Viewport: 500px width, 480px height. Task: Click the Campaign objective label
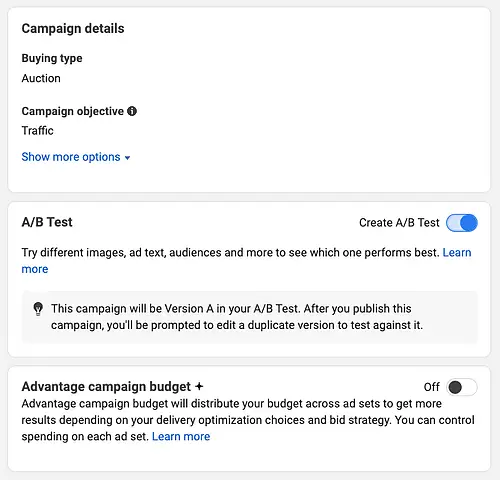72,111
